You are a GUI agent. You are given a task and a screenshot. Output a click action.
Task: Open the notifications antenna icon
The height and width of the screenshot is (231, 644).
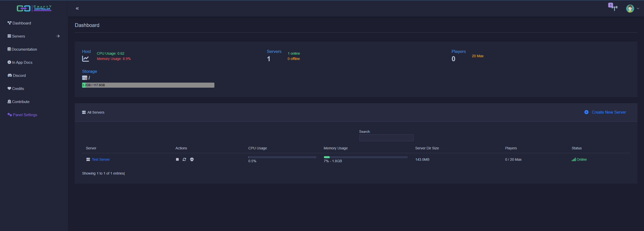pos(614,8)
